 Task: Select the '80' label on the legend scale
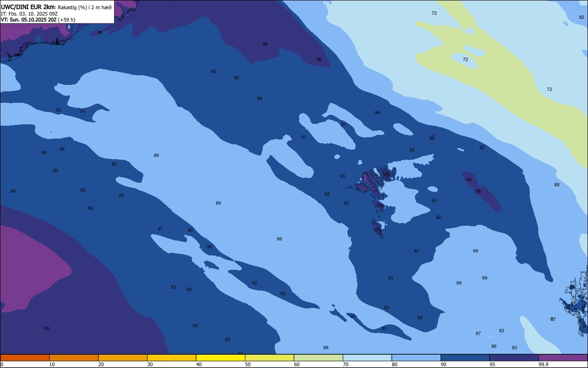click(395, 364)
